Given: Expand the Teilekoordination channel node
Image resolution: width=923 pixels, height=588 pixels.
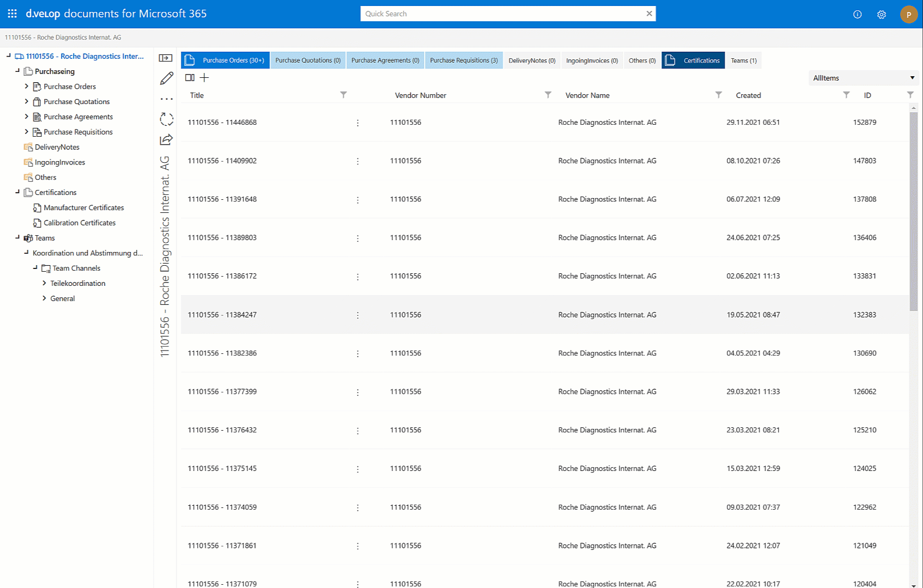Looking at the screenshot, I should pos(44,283).
